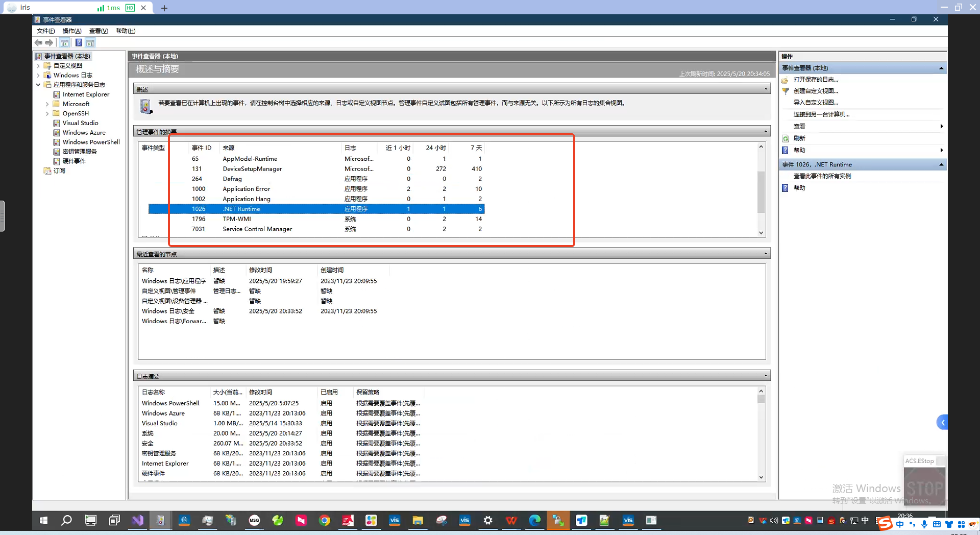
Task: Collapse the 事件 1026 .NET Runtime actions group
Action: coord(941,165)
